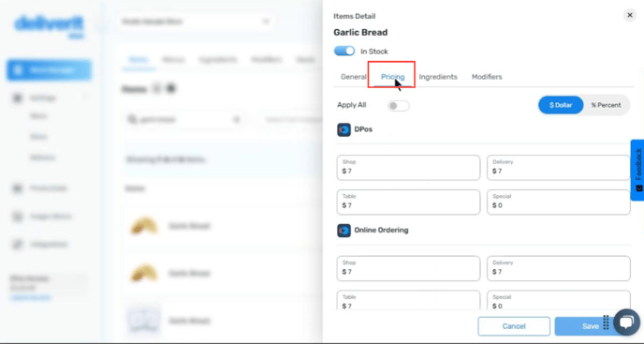644x344 pixels.
Task: Switch to the Ingredients tab
Action: 438,77
